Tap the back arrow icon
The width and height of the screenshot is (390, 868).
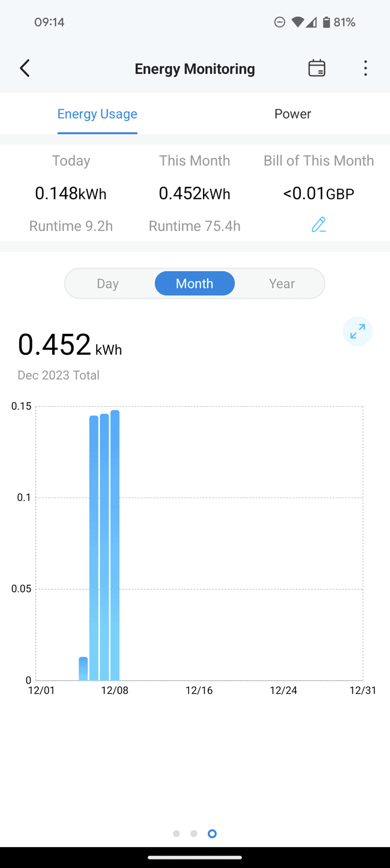click(x=25, y=68)
